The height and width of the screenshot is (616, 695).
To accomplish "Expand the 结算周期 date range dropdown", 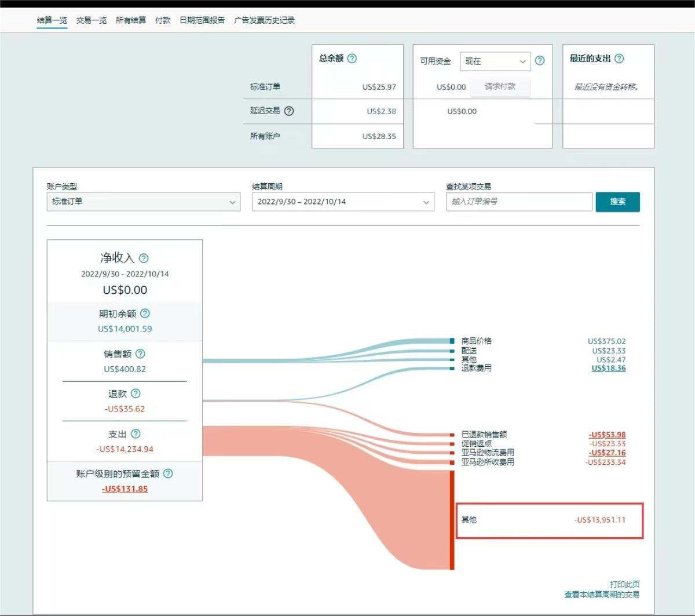I will [343, 202].
